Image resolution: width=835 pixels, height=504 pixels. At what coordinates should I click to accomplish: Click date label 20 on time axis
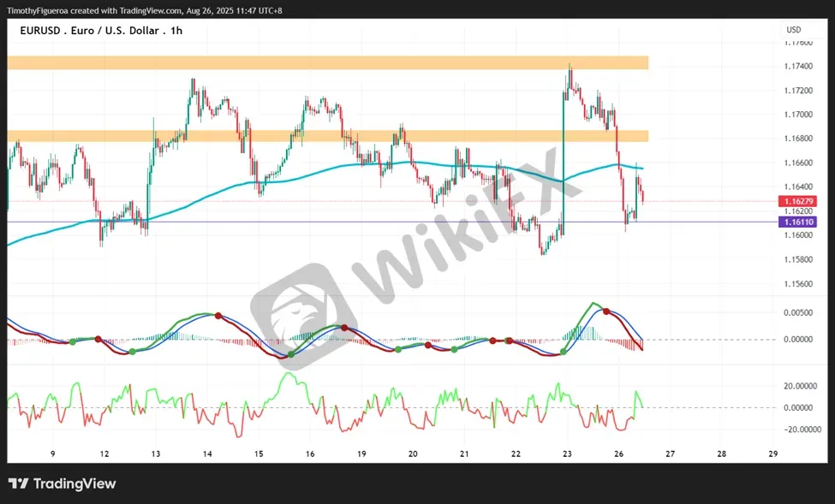[413, 454]
